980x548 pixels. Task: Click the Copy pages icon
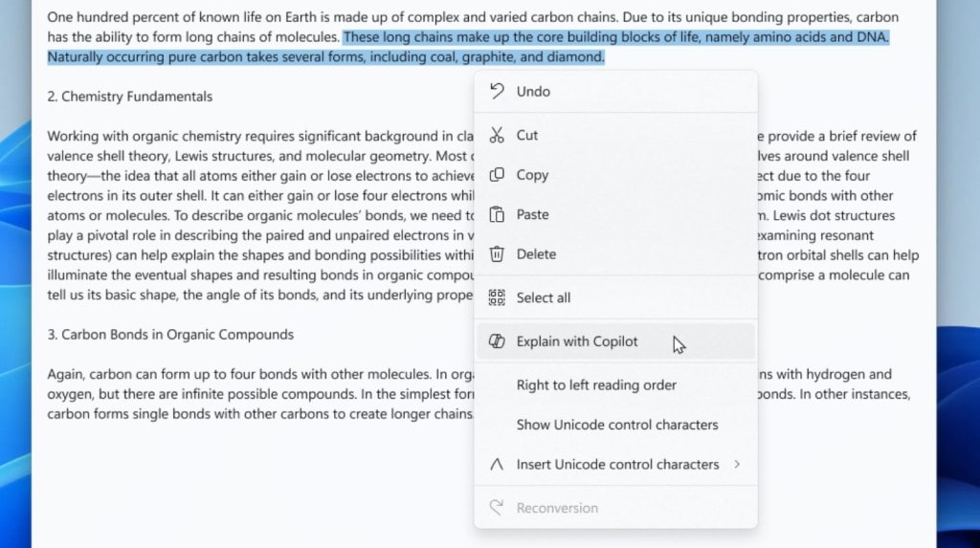[496, 175]
